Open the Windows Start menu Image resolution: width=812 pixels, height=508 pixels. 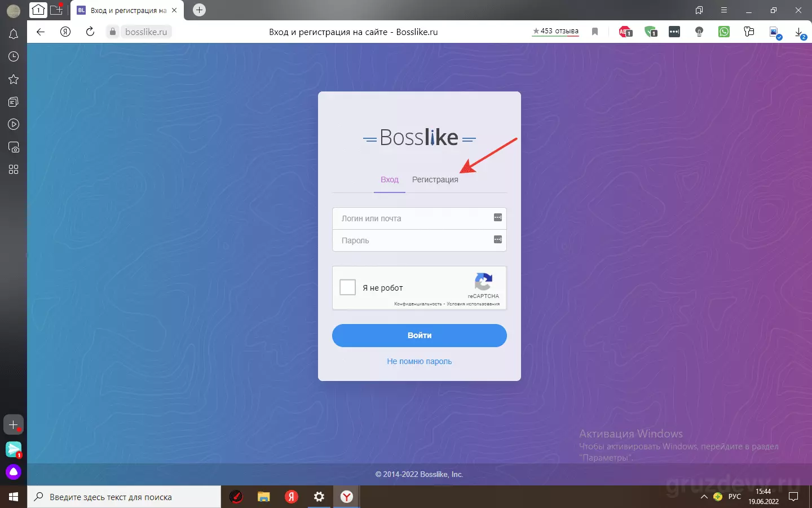[x=14, y=497]
